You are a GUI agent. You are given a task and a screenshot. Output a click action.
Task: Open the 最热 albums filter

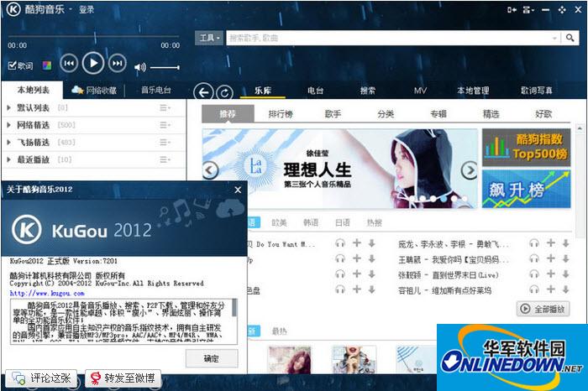(279, 331)
